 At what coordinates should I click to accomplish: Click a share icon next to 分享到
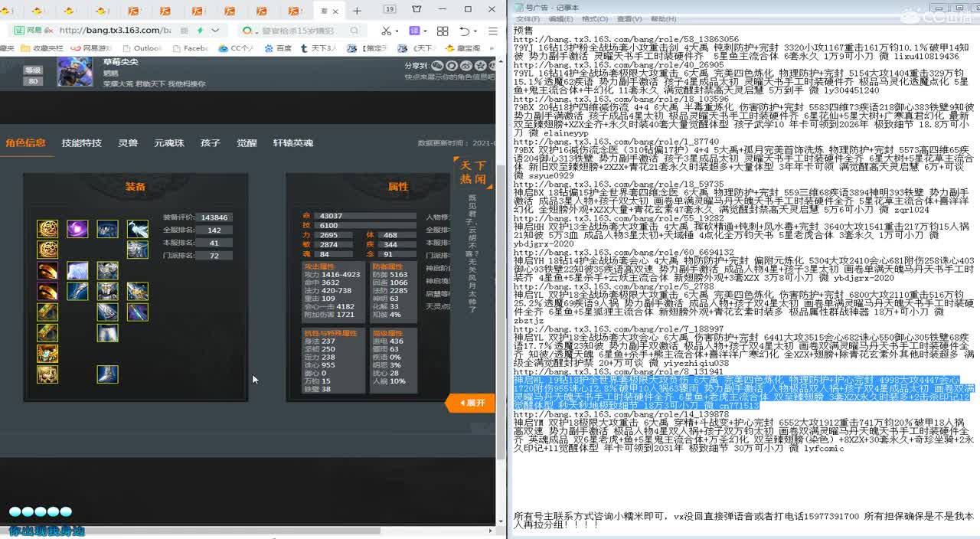click(x=436, y=67)
